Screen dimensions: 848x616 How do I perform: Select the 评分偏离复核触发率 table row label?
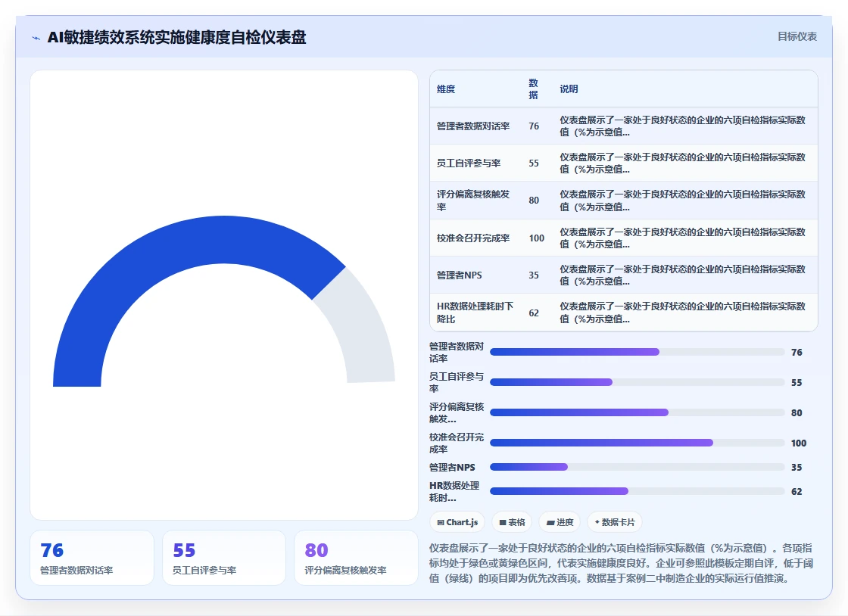point(473,201)
